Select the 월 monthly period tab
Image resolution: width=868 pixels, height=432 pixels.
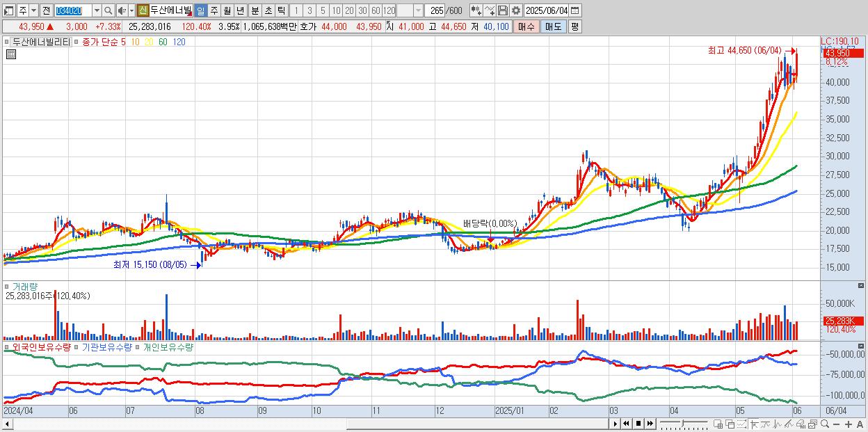click(227, 10)
